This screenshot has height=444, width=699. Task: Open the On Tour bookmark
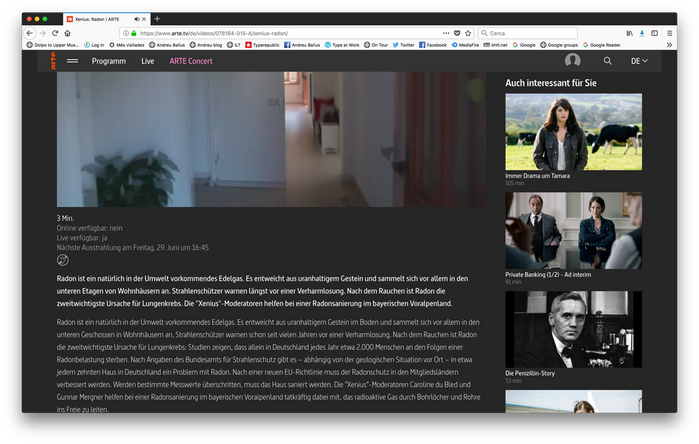click(x=376, y=45)
